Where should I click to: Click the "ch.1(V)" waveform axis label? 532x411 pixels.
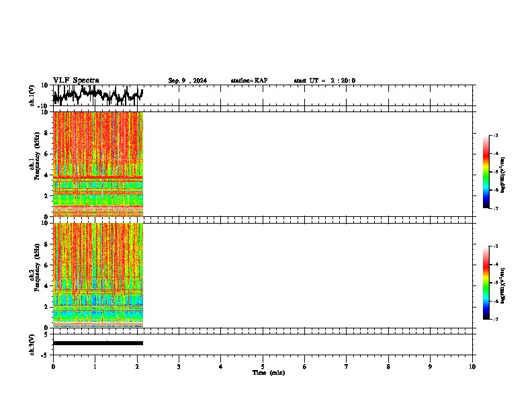pos(32,95)
